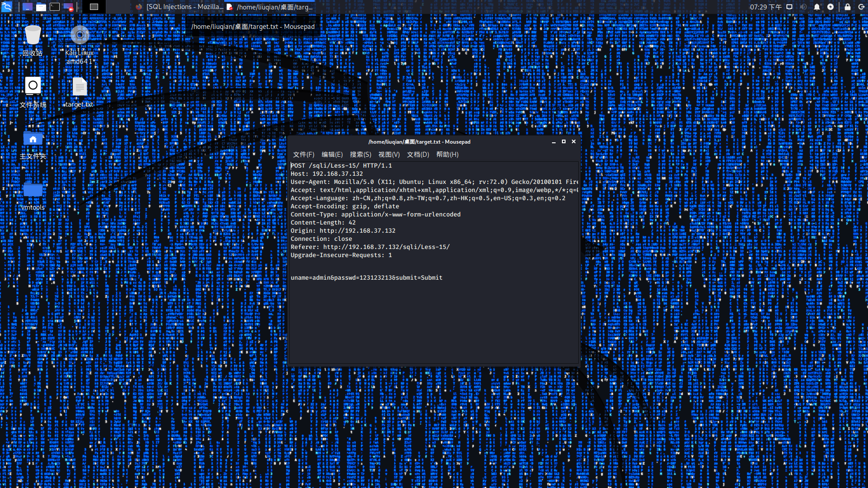Viewport: 868px width, 488px height.
Task: Lock the screen with padlock icon
Action: pyautogui.click(x=848, y=7)
